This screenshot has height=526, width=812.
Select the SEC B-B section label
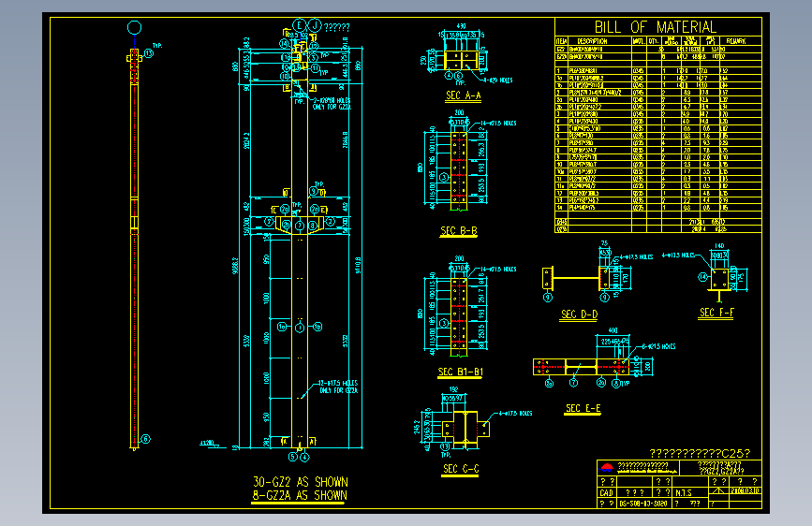[459, 231]
